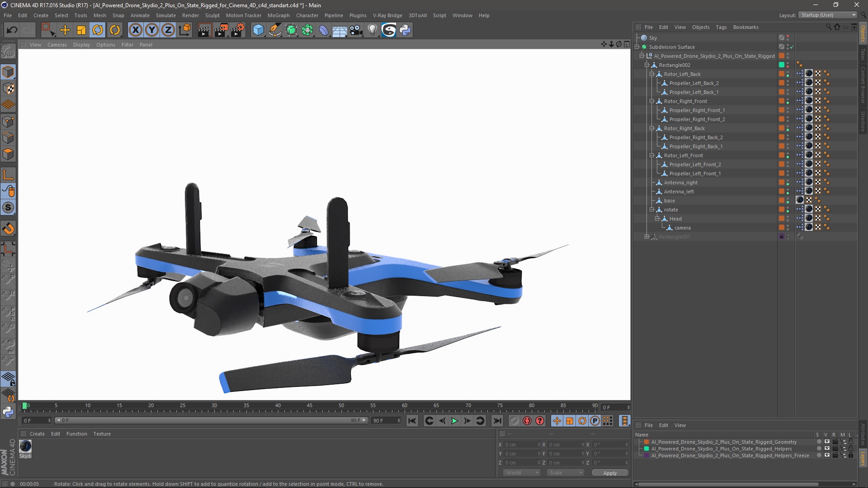Switch to Texture mode
Viewport: 868px width, 488px height.
pyautogui.click(x=8, y=89)
